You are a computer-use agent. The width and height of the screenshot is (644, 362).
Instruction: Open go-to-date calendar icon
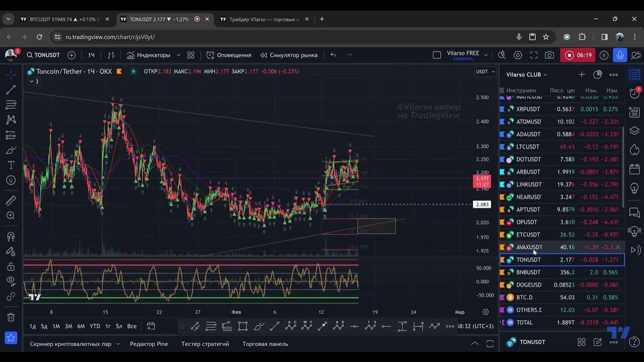pyautogui.click(x=150, y=326)
